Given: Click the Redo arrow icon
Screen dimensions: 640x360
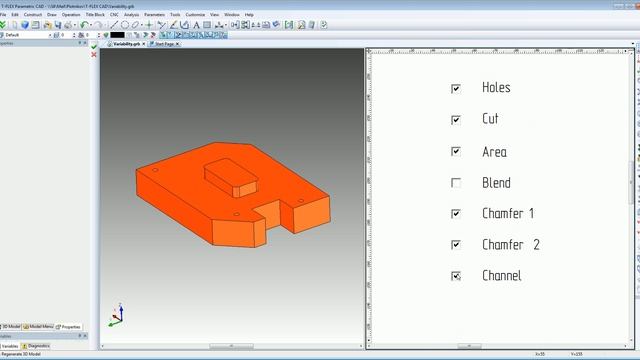Looking at the screenshot, I should coord(98,25).
